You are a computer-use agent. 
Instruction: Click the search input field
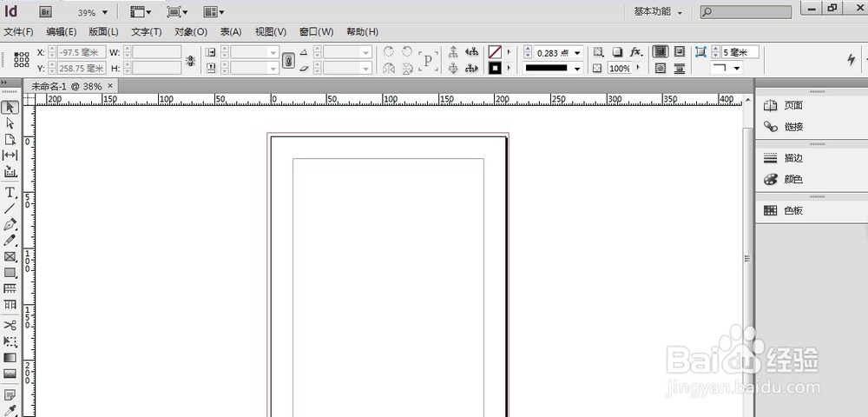click(746, 11)
